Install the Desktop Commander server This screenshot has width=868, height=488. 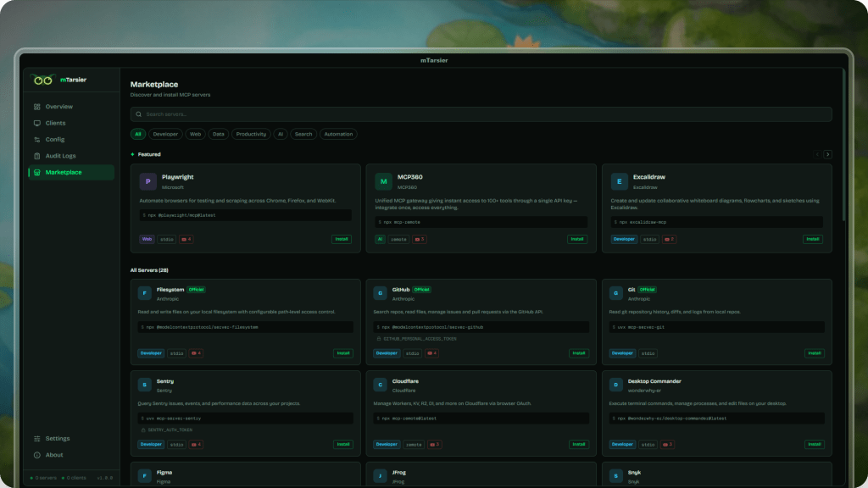813,444
